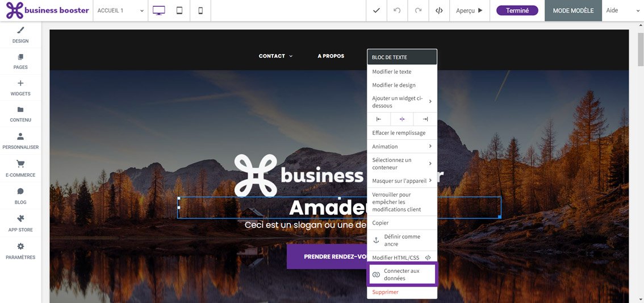Click the redo arrow icon
Viewport: 644px width, 303px height.
tap(418, 11)
